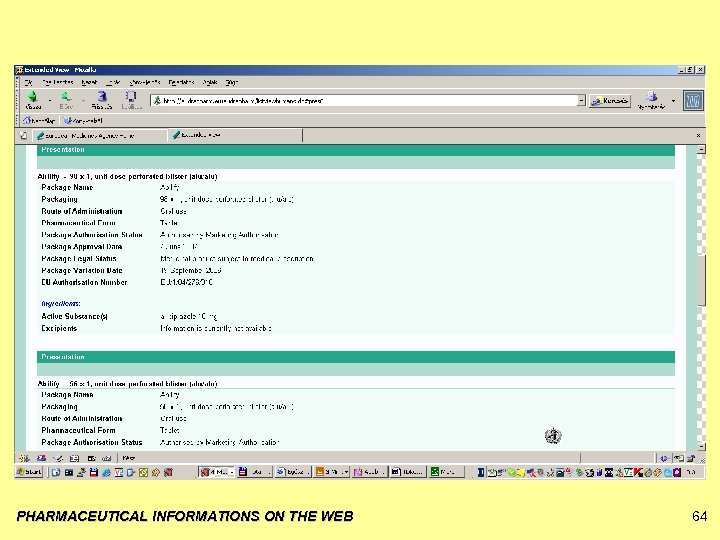Click the Forward arrow toolbar button
Viewport: 720px width, 540px height.
pyautogui.click(x=66, y=100)
